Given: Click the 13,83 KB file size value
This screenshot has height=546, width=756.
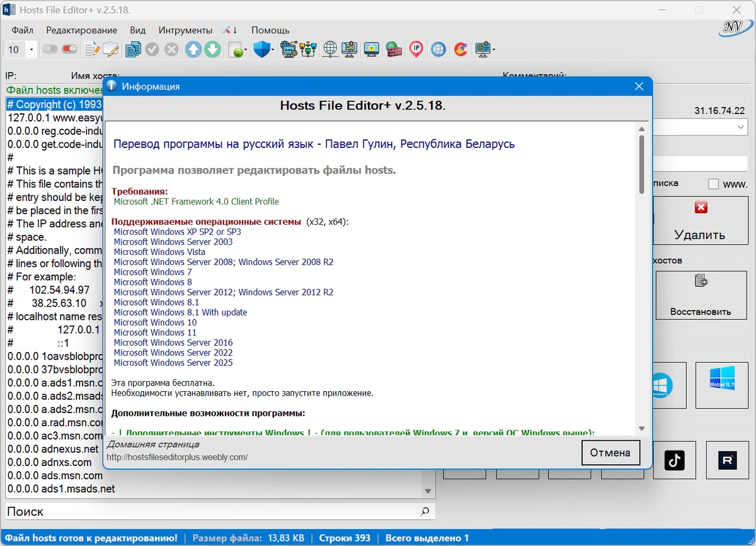Looking at the screenshot, I should (286, 538).
